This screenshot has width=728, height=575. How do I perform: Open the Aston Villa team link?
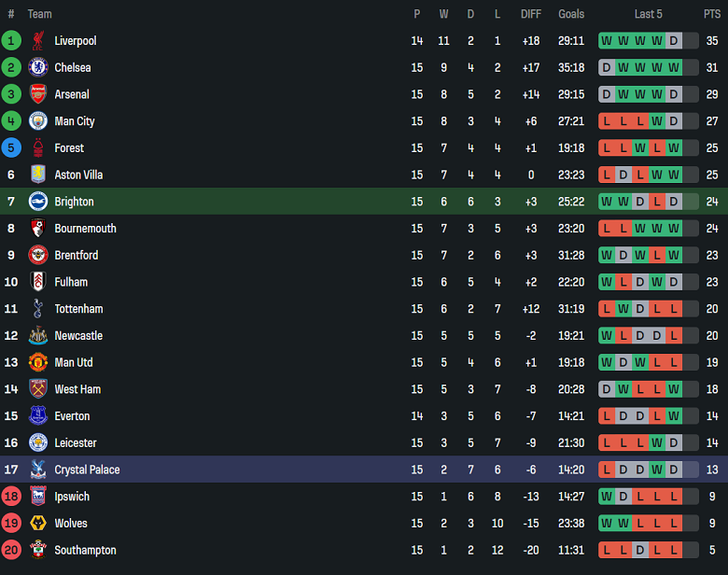pos(78,175)
